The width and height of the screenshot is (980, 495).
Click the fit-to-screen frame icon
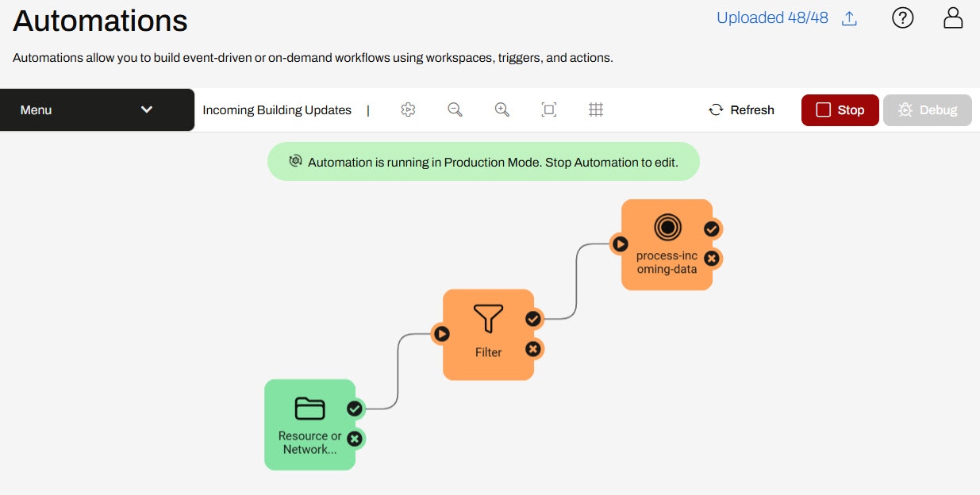point(548,110)
